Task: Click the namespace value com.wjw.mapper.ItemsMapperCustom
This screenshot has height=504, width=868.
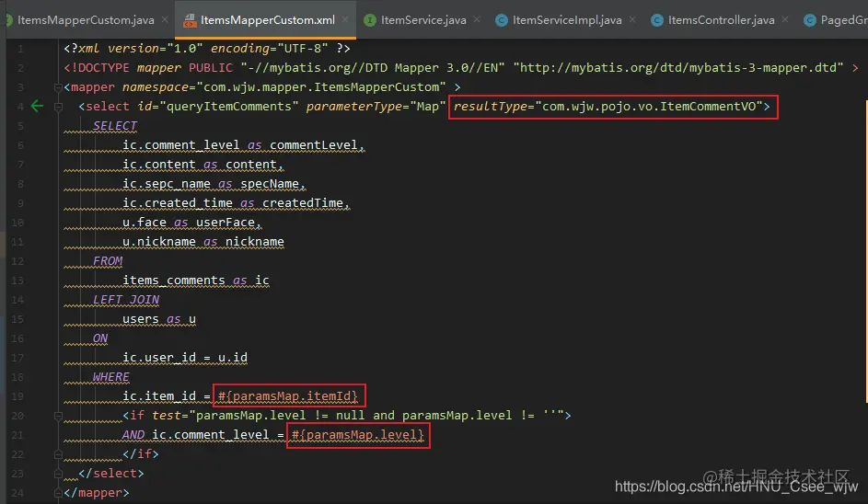Action: tap(321, 86)
